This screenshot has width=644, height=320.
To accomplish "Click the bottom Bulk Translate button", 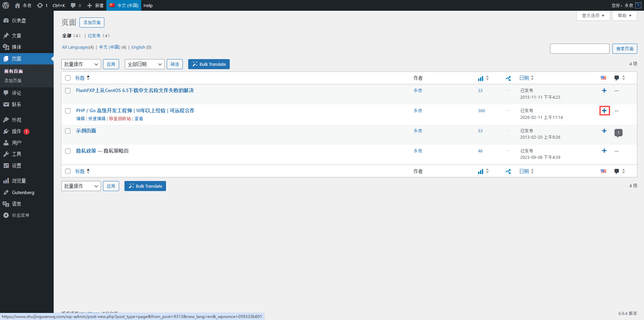I will point(145,186).
